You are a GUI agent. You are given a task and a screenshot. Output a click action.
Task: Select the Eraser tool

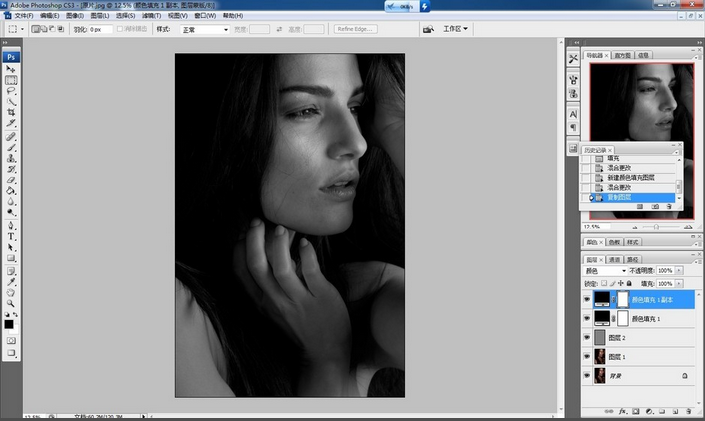(11, 180)
